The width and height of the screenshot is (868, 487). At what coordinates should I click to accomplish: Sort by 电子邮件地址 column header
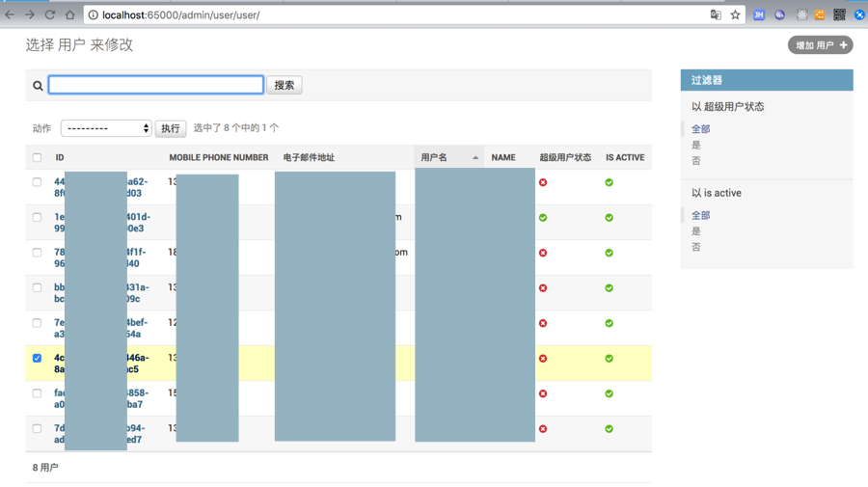309,158
